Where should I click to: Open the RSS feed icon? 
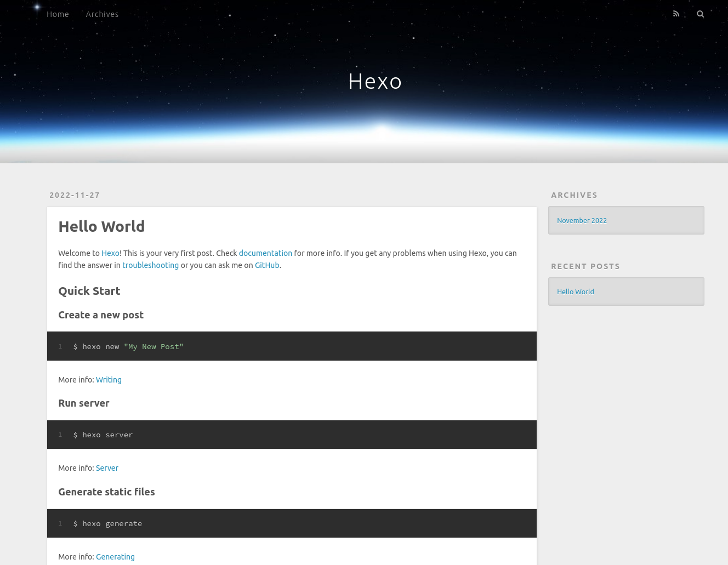coord(676,14)
